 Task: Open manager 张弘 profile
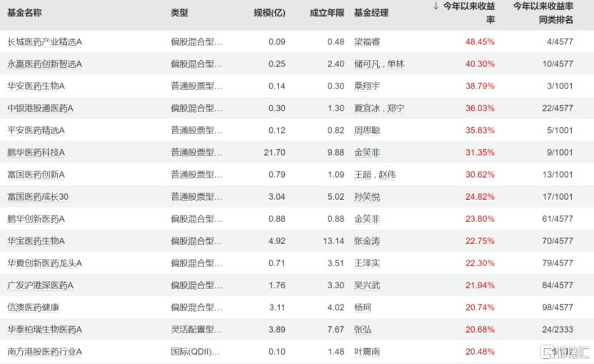pos(363,330)
